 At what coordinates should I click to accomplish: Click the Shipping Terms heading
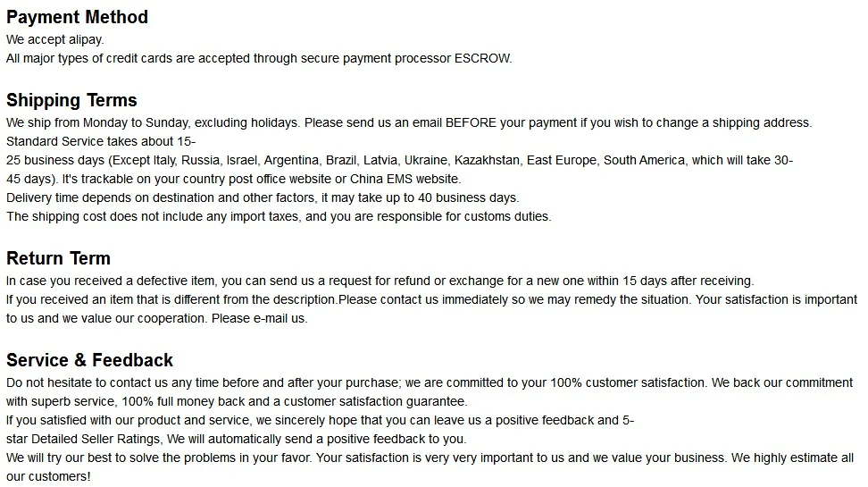pos(71,100)
